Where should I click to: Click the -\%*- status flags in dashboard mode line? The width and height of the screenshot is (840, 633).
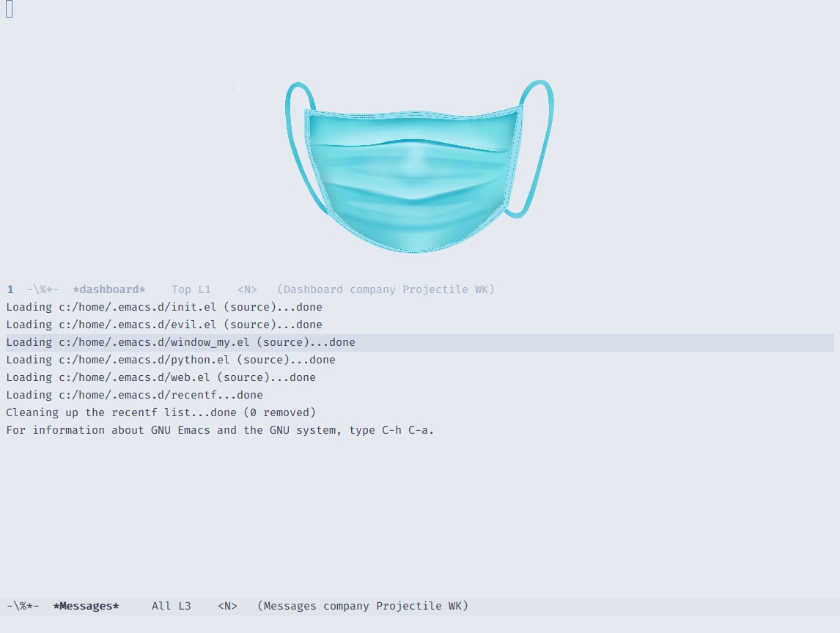coord(43,289)
